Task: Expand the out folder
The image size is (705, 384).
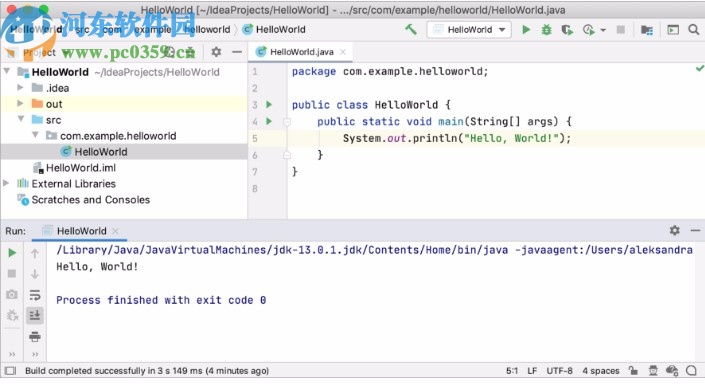Action: [x=20, y=103]
